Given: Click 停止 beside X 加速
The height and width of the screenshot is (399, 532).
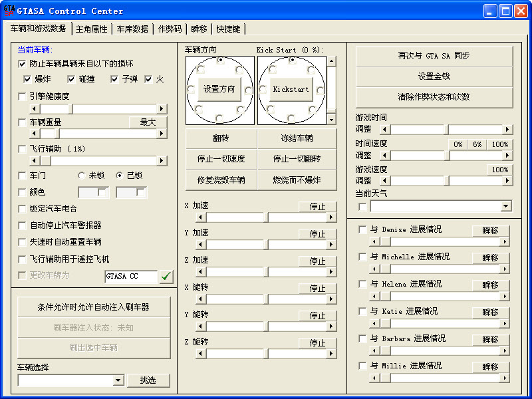Looking at the screenshot, I should pos(319,207).
